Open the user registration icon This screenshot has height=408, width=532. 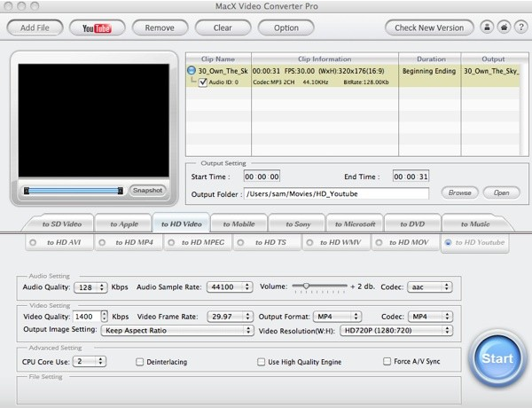coord(487,27)
